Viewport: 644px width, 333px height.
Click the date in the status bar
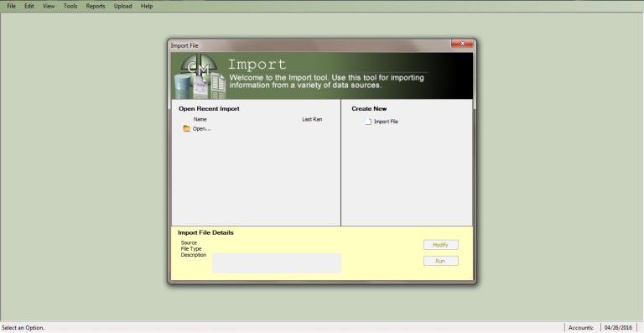[618, 328]
